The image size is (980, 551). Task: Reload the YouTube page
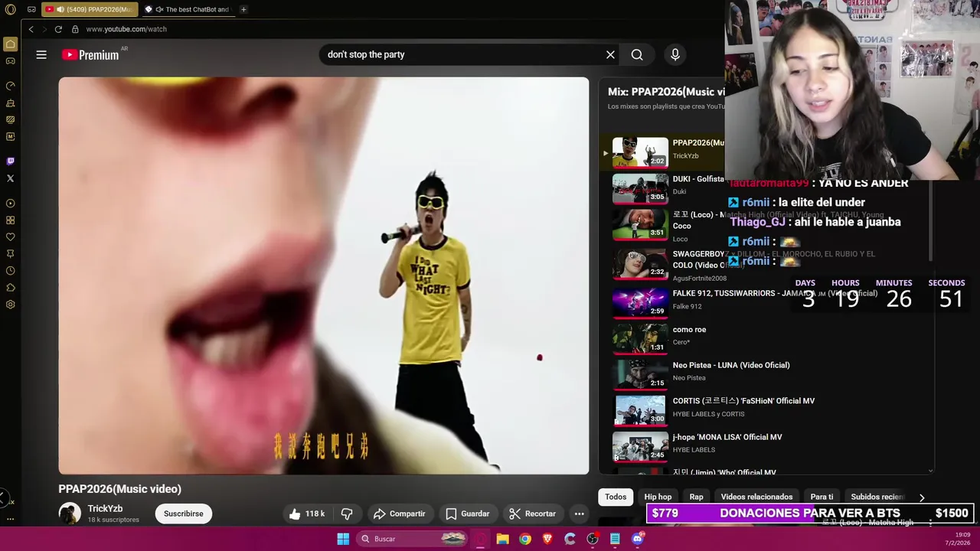pyautogui.click(x=58, y=29)
